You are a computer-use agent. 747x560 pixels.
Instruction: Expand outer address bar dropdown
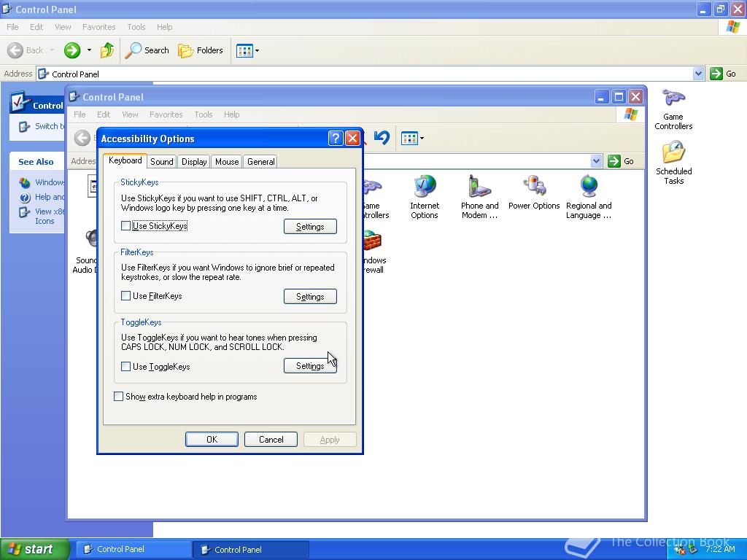click(698, 74)
